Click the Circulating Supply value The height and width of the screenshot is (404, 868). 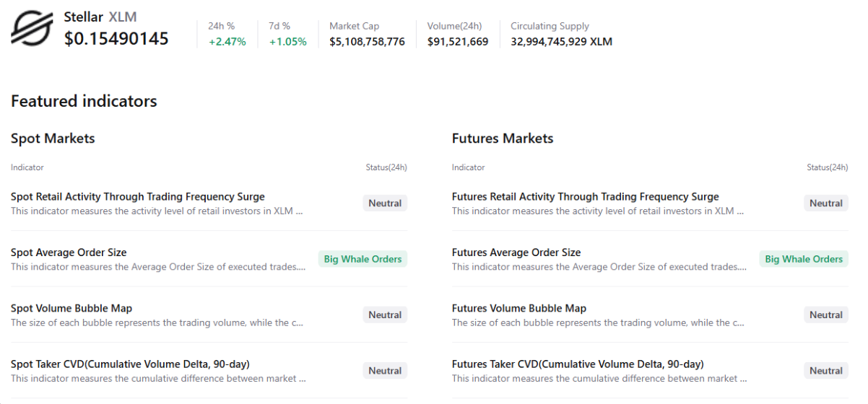click(x=561, y=42)
